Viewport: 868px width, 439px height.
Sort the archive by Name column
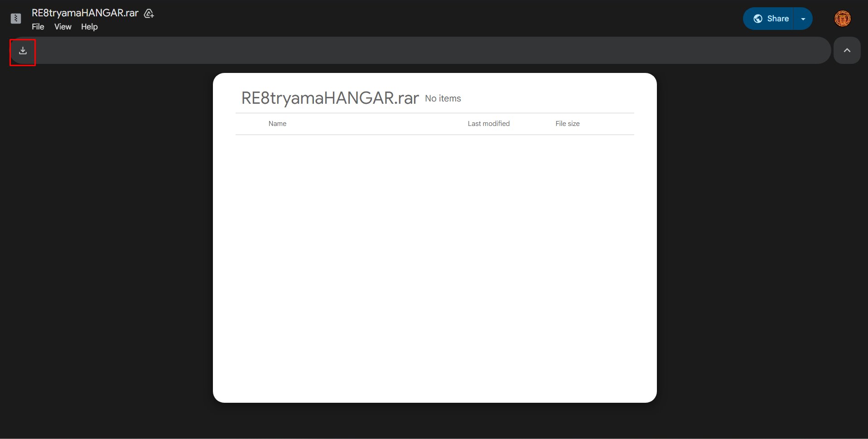pyautogui.click(x=277, y=123)
